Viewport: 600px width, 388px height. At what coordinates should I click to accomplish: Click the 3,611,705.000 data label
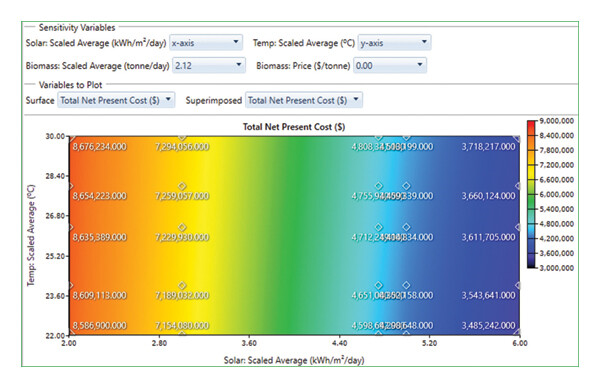[488, 237]
